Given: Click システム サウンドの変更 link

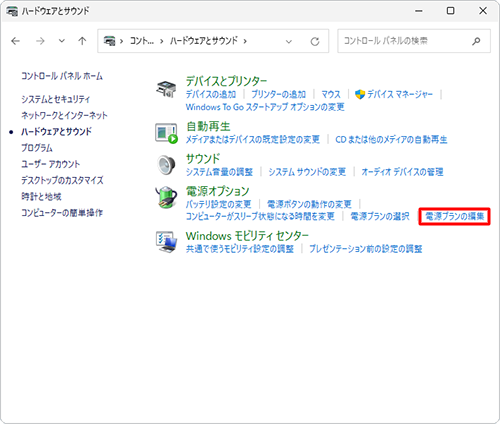Looking at the screenshot, I should (307, 172).
